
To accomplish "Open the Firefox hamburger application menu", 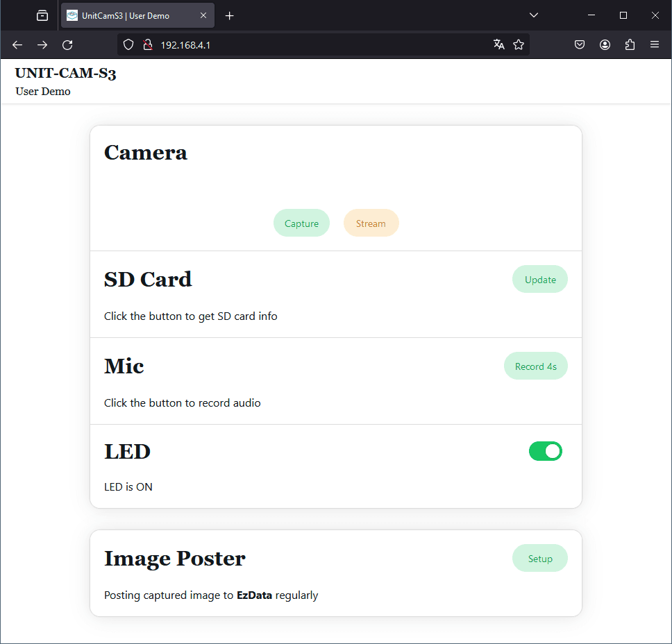I will pos(655,45).
